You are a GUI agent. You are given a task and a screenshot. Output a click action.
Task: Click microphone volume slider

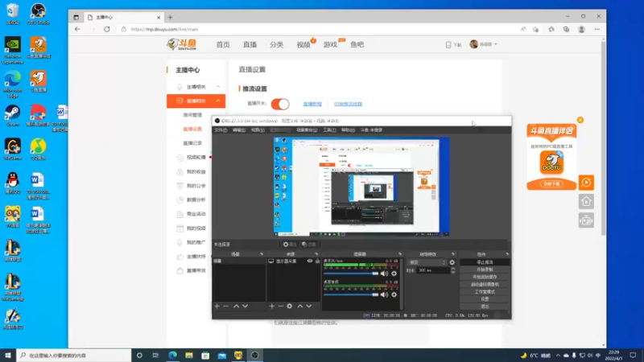pyautogui.click(x=351, y=274)
